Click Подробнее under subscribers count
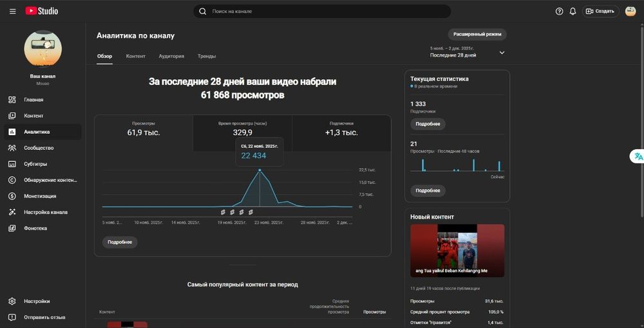644x328 pixels. click(428, 124)
